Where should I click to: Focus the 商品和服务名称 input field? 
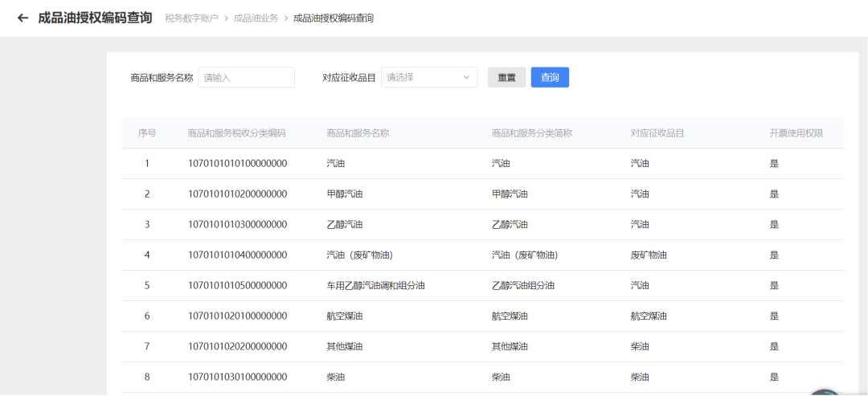(x=246, y=77)
